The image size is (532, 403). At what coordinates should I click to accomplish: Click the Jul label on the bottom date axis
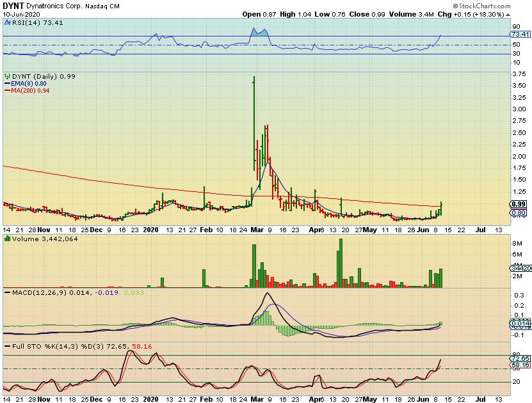coord(480,399)
